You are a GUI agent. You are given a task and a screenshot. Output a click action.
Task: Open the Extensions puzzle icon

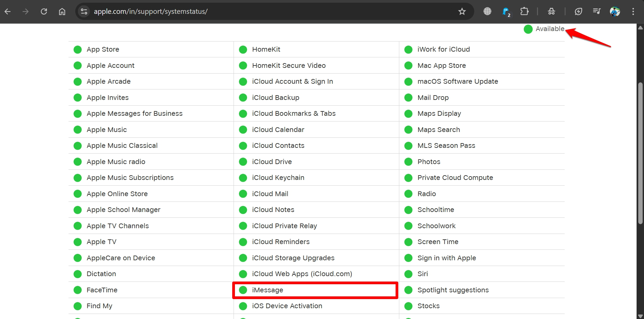524,11
